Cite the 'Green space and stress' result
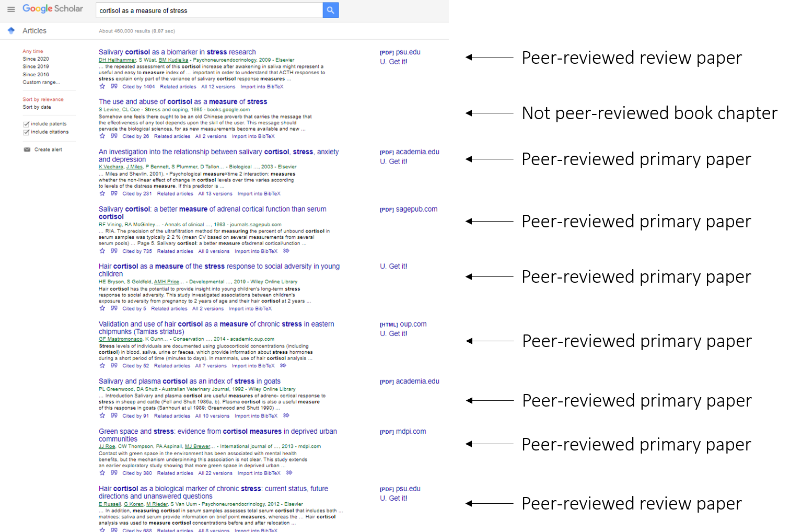 point(114,473)
